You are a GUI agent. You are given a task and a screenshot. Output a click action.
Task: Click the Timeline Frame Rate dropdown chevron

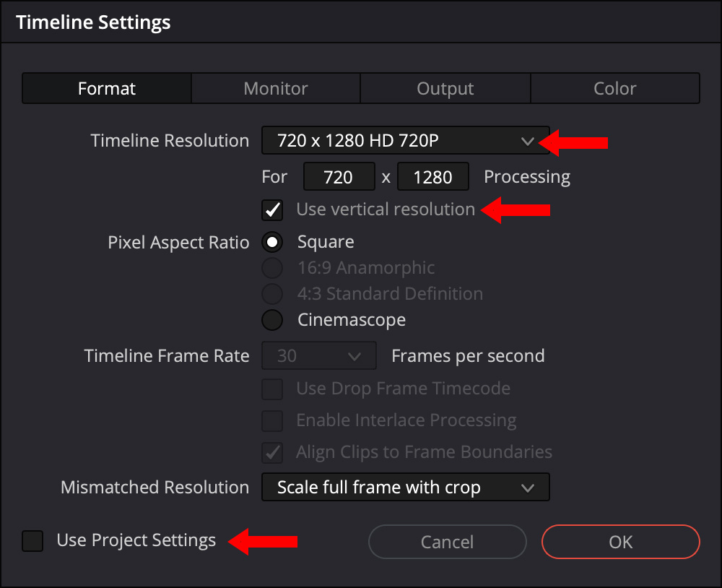pos(355,355)
